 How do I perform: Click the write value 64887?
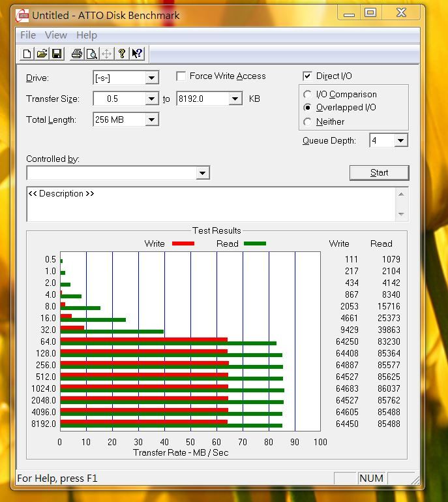click(347, 366)
